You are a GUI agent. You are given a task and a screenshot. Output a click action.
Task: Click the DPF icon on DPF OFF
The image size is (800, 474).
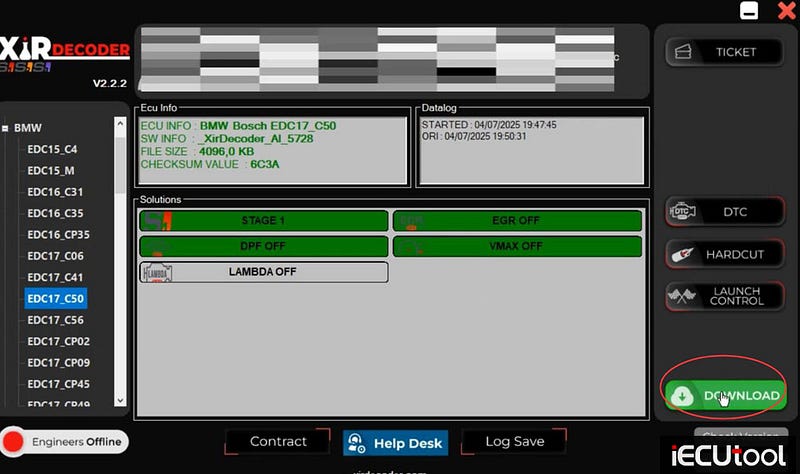pyautogui.click(x=157, y=247)
